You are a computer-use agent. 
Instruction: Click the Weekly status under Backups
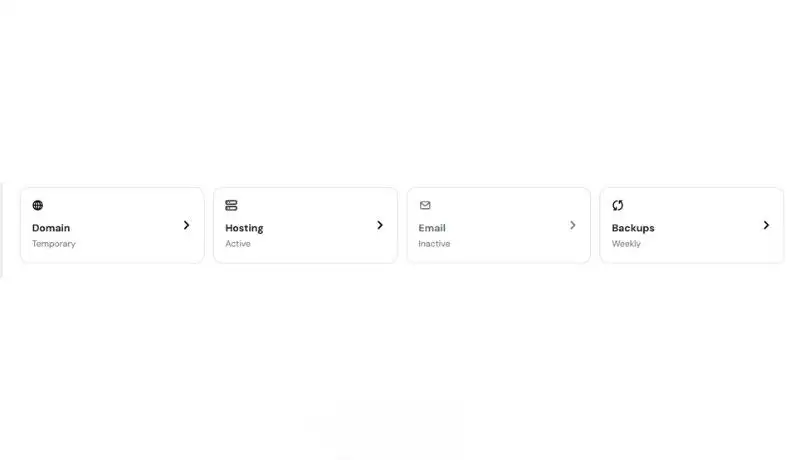(626, 244)
